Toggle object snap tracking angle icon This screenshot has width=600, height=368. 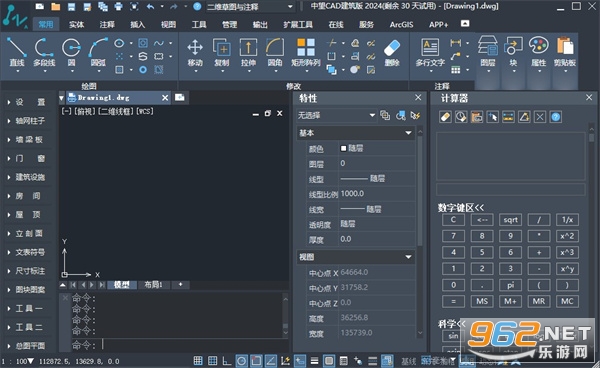tap(271, 360)
